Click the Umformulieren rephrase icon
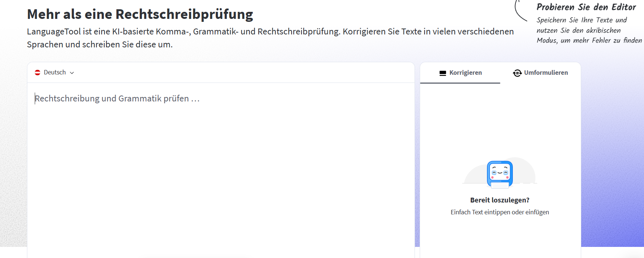Screen dimensions: 644x258 pyautogui.click(x=517, y=73)
